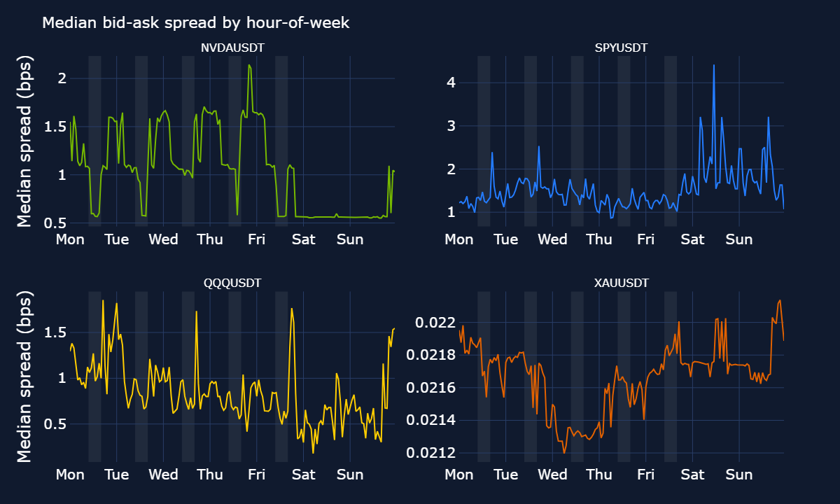Click the 'Sat' tick under the NVDAUSDT chart
The height and width of the screenshot is (504, 840).
[304, 239]
